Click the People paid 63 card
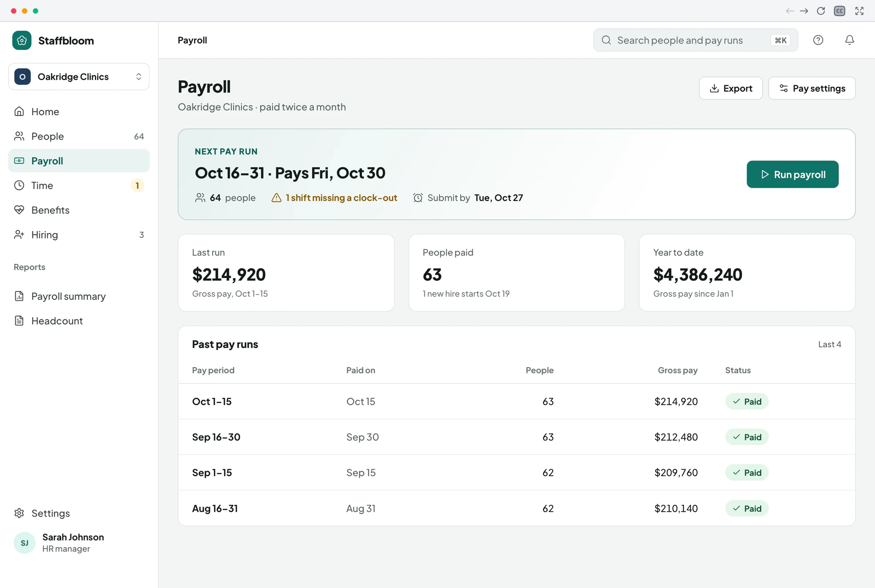This screenshot has width=875, height=588. pyautogui.click(x=517, y=273)
